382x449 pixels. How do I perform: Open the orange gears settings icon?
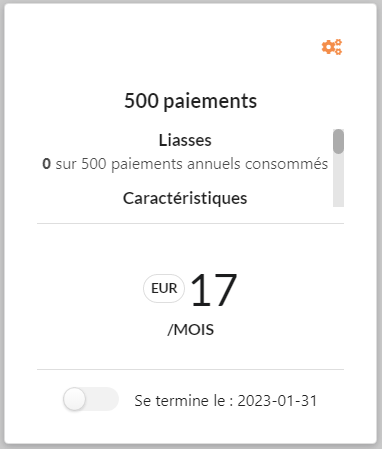pos(332,47)
